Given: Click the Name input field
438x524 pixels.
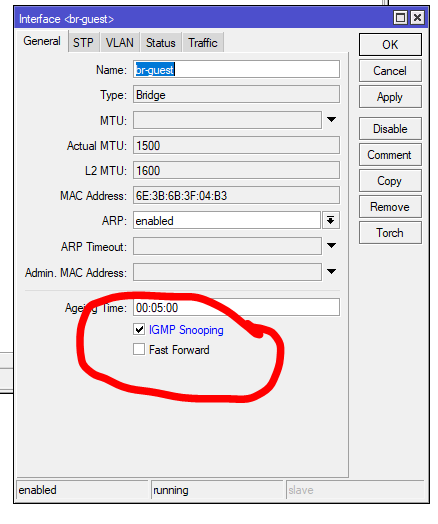Looking at the screenshot, I should pos(237,69).
